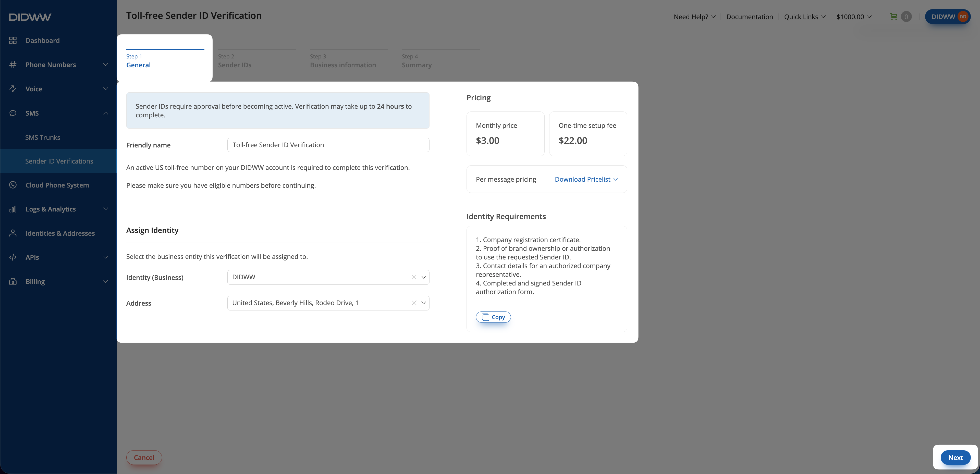Clear the Address field selection
Viewport: 980px width, 474px height.
point(414,303)
